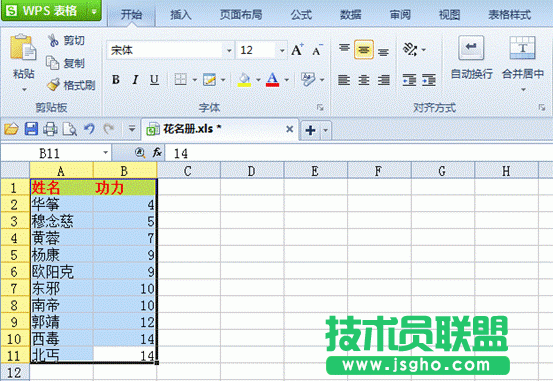Add a new document with plus button

pyautogui.click(x=310, y=130)
